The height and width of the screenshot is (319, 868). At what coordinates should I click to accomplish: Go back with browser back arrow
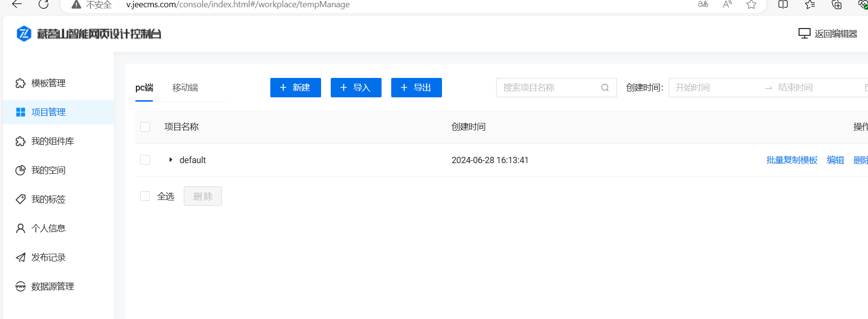click(x=17, y=4)
